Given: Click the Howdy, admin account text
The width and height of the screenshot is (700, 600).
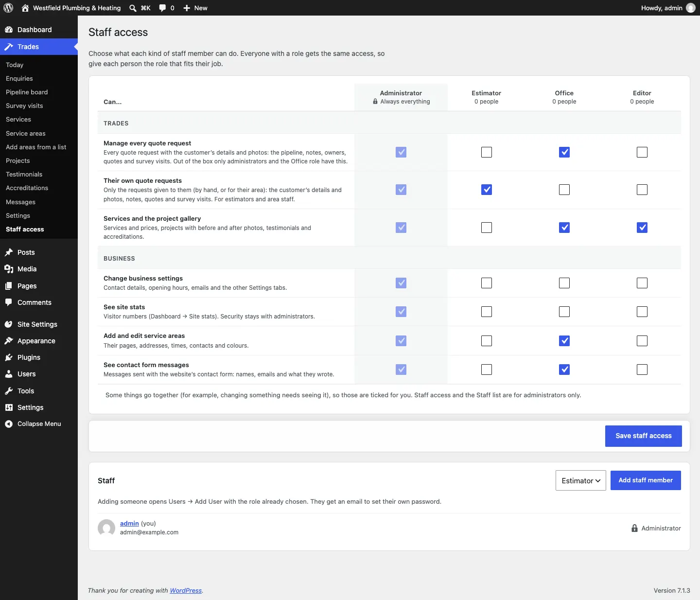Looking at the screenshot, I should [x=662, y=8].
